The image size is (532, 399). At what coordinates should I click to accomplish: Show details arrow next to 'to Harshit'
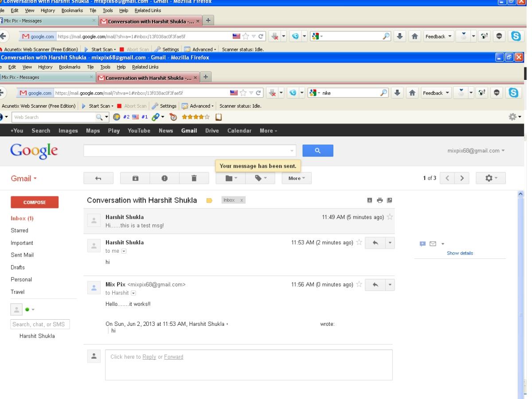[133, 293]
